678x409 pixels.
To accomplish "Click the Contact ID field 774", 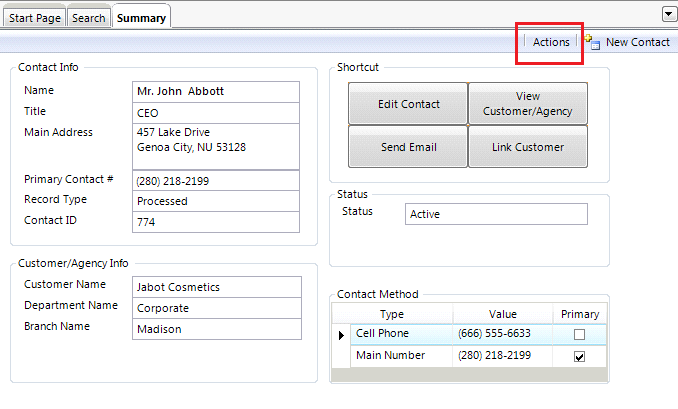I will [216, 222].
